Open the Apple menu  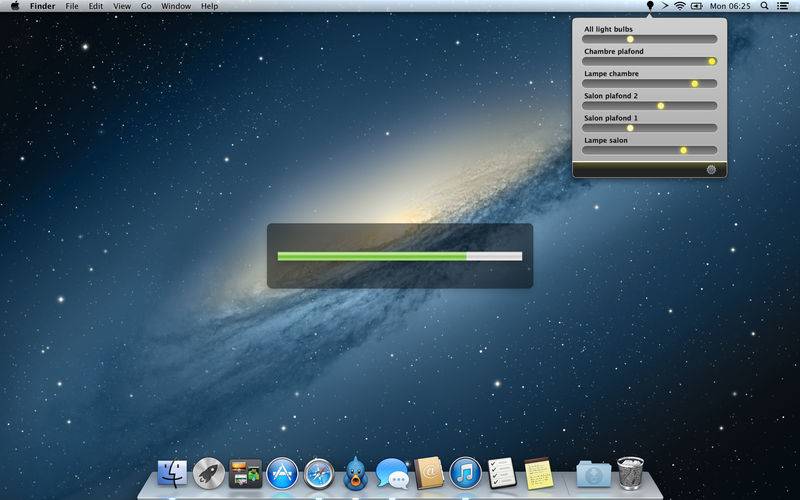14,6
